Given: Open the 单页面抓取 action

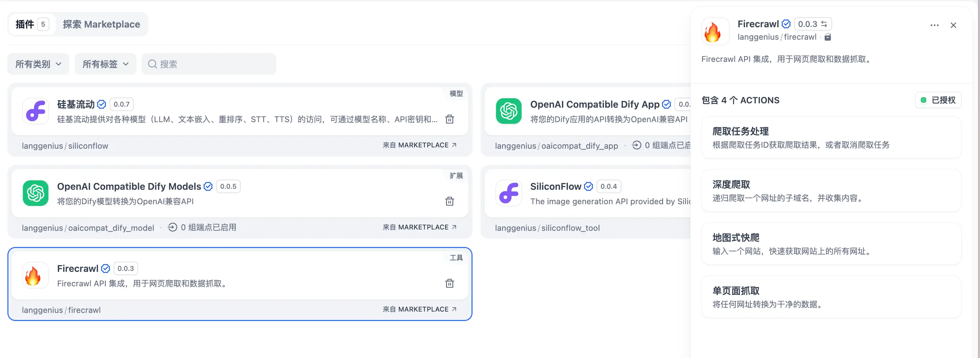Looking at the screenshot, I should (x=831, y=297).
